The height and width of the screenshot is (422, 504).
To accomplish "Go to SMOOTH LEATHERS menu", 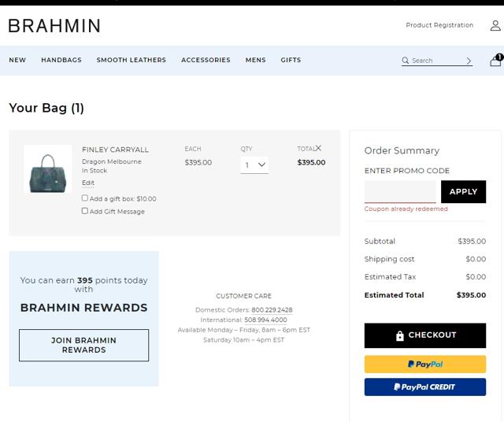I will 132,60.
